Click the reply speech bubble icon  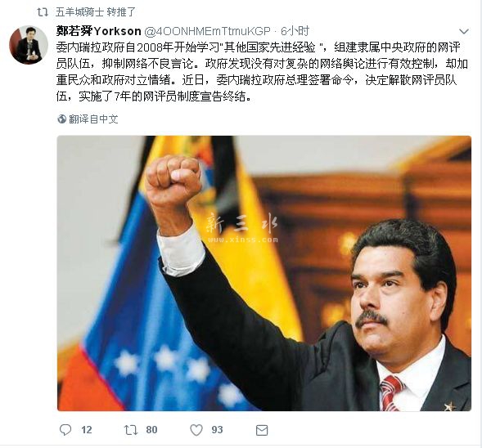(65, 429)
